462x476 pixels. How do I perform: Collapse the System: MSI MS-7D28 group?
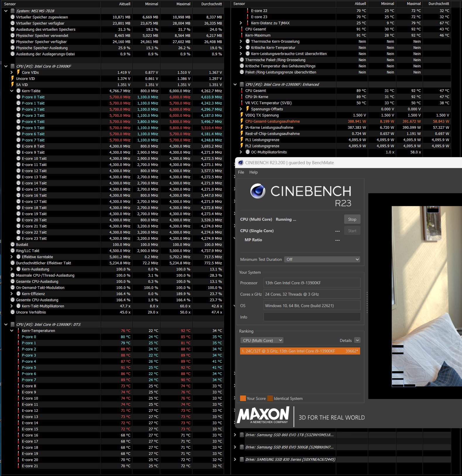point(6,11)
